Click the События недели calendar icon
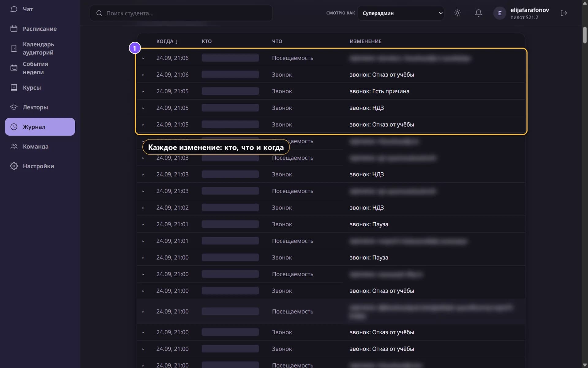The image size is (588, 368). click(x=14, y=68)
